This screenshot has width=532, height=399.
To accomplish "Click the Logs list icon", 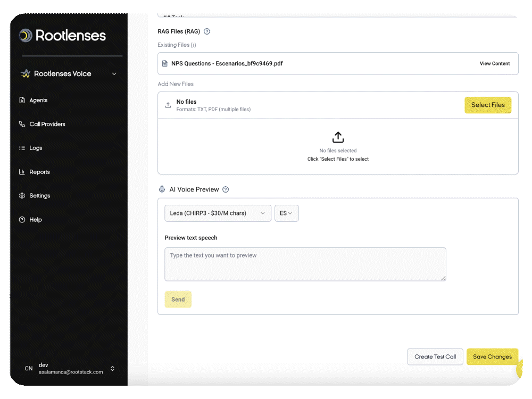I will tap(22, 148).
